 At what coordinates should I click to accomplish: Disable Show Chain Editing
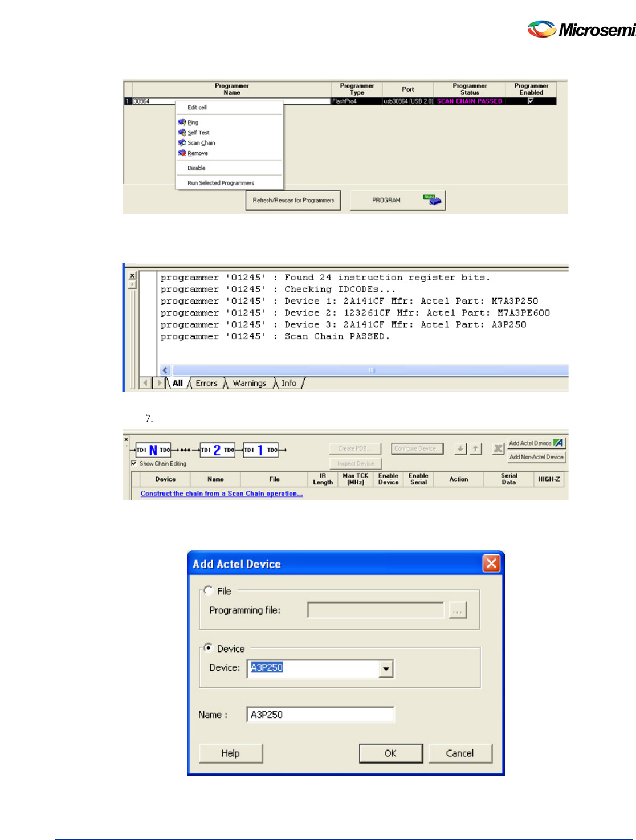pyautogui.click(x=134, y=464)
